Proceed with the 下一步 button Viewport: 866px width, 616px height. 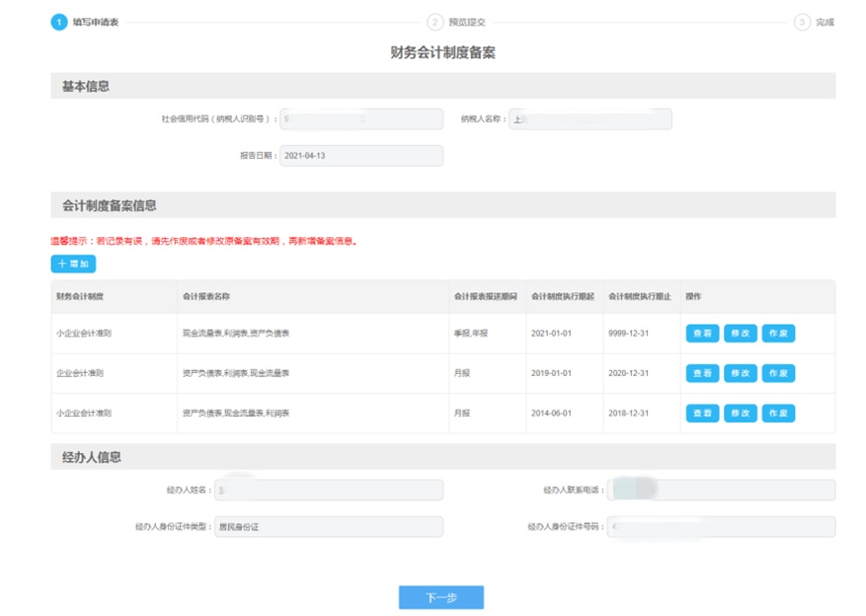click(440, 597)
